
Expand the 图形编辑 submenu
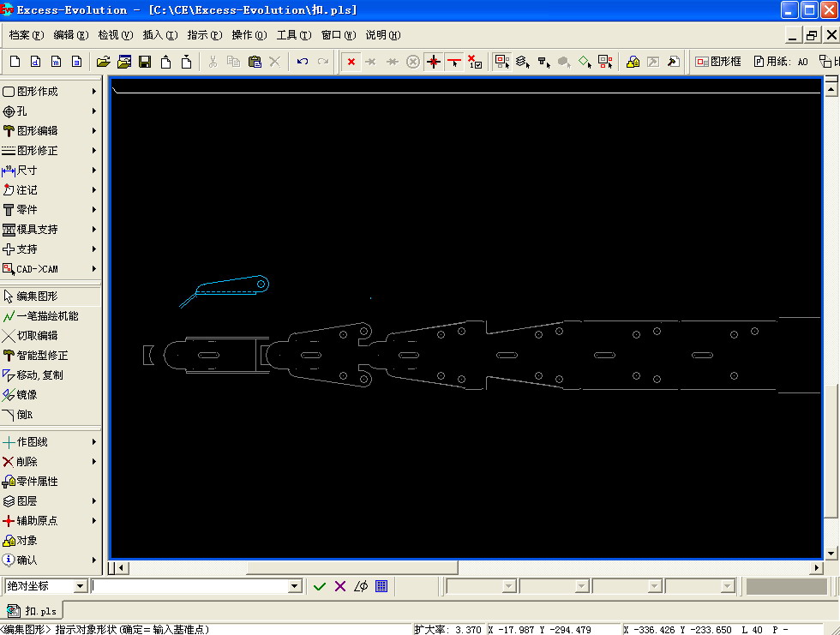click(x=51, y=130)
